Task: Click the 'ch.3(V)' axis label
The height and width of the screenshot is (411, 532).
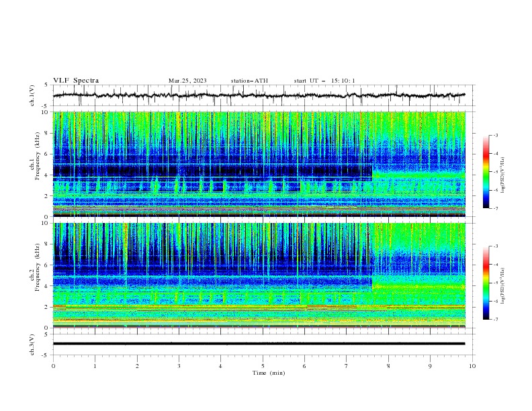Action: (32, 345)
